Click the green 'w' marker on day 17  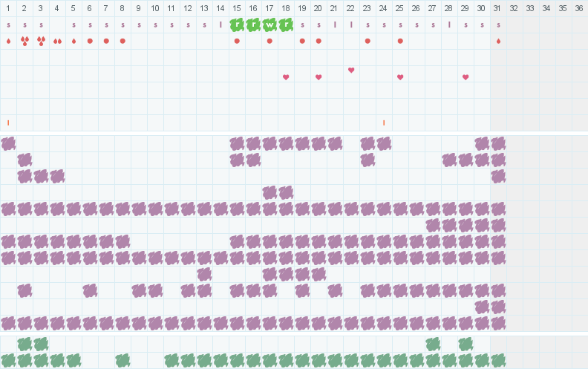pyautogui.click(x=269, y=25)
